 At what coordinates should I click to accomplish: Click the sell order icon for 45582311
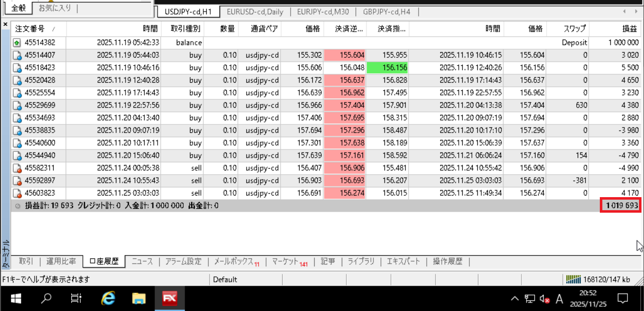pyautogui.click(x=17, y=168)
